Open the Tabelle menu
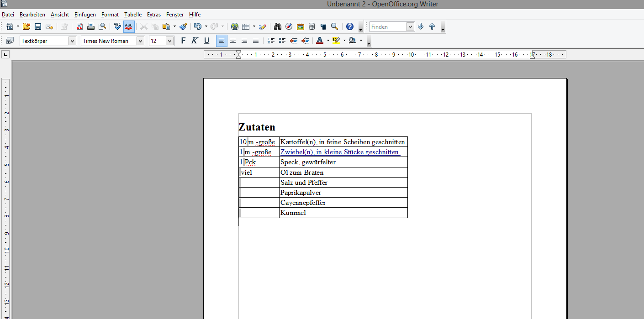Screen dimensions: 644x319 (133, 15)
